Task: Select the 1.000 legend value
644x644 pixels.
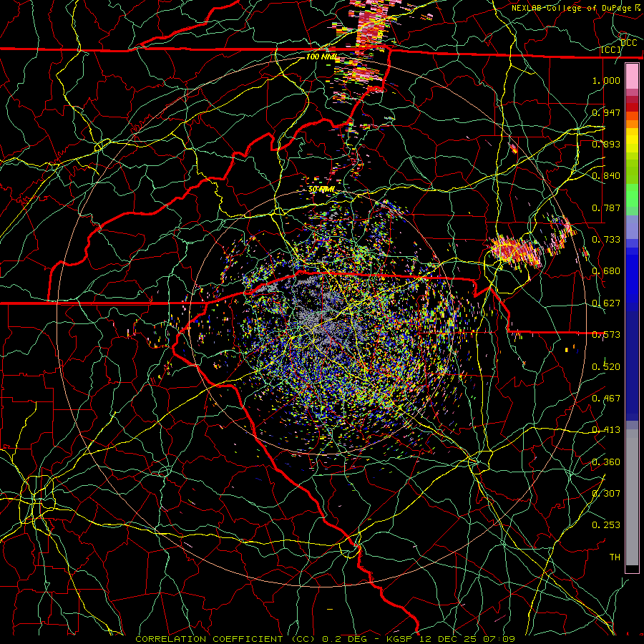Action: (606, 80)
